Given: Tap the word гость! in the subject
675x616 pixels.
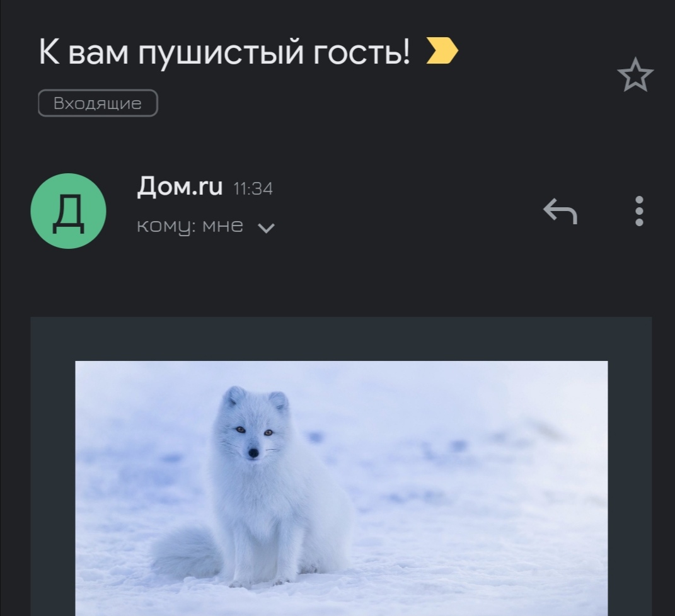Looking at the screenshot, I should pyautogui.click(x=361, y=52).
